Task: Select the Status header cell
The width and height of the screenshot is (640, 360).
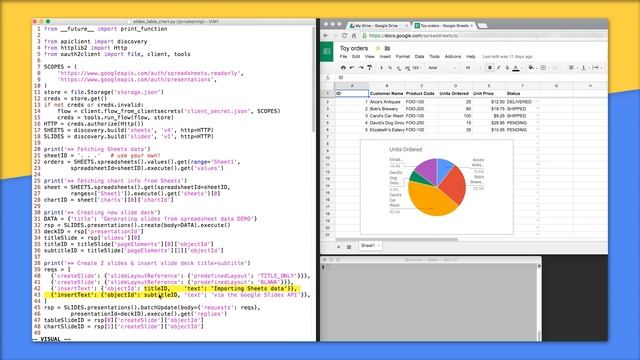Action: 522,93
